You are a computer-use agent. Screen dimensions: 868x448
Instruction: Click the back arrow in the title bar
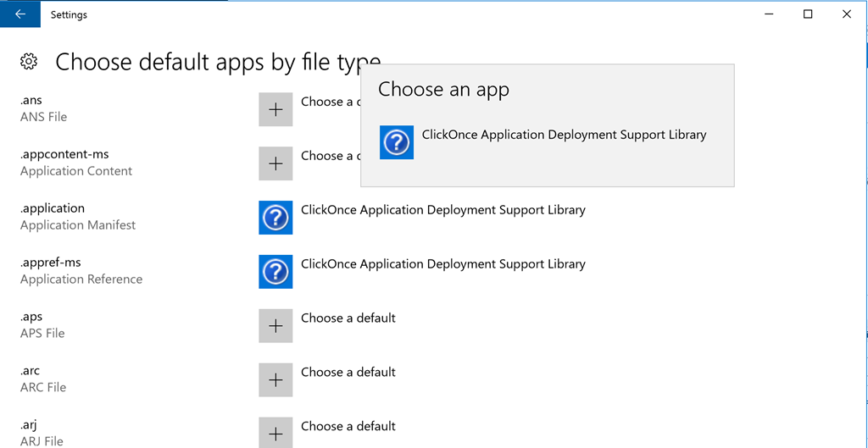(20, 14)
